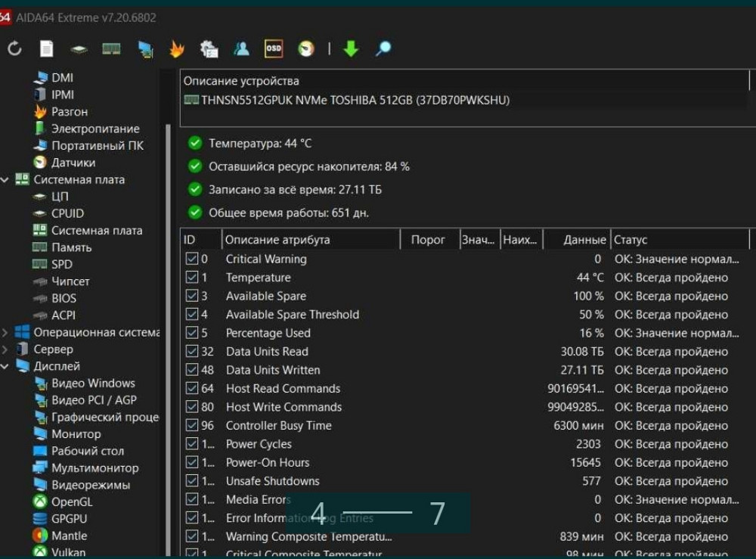Open the gauge benchmark icon in toolbar
The width and height of the screenshot is (756, 559).
306,49
